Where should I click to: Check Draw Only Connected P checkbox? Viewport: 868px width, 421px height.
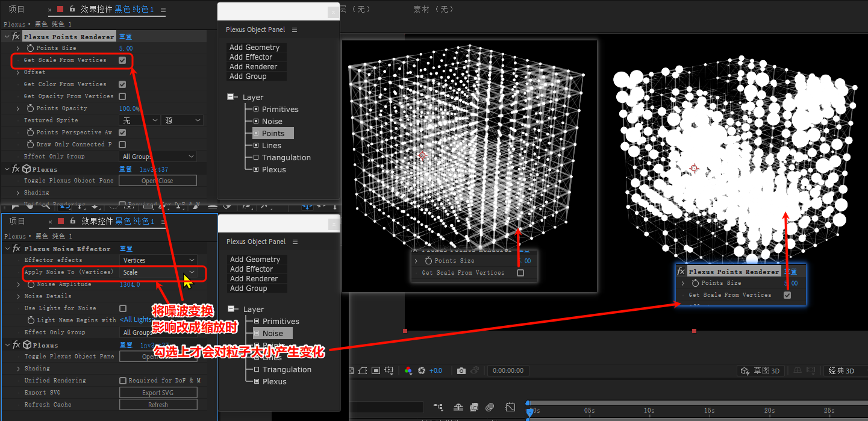pos(122,145)
